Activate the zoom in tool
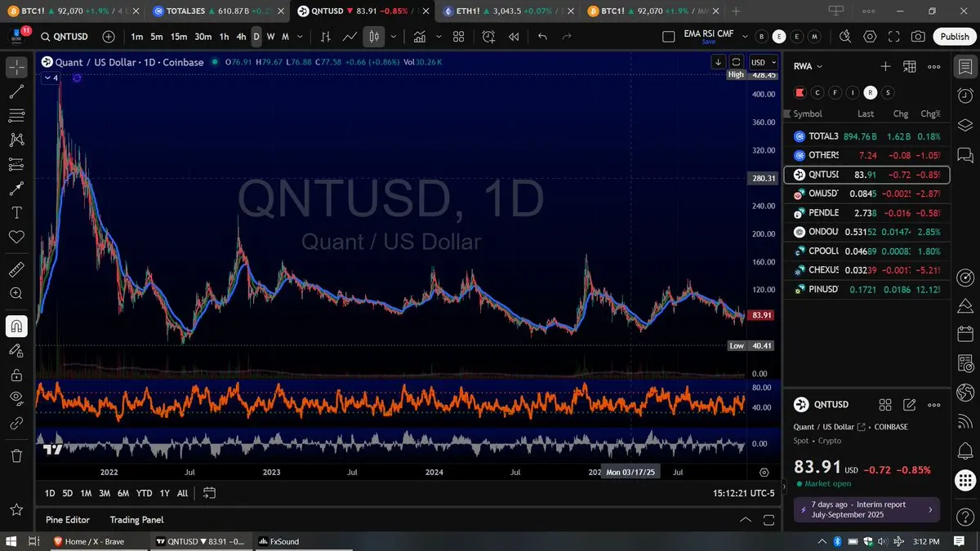This screenshot has height=551, width=980. pos(16,293)
